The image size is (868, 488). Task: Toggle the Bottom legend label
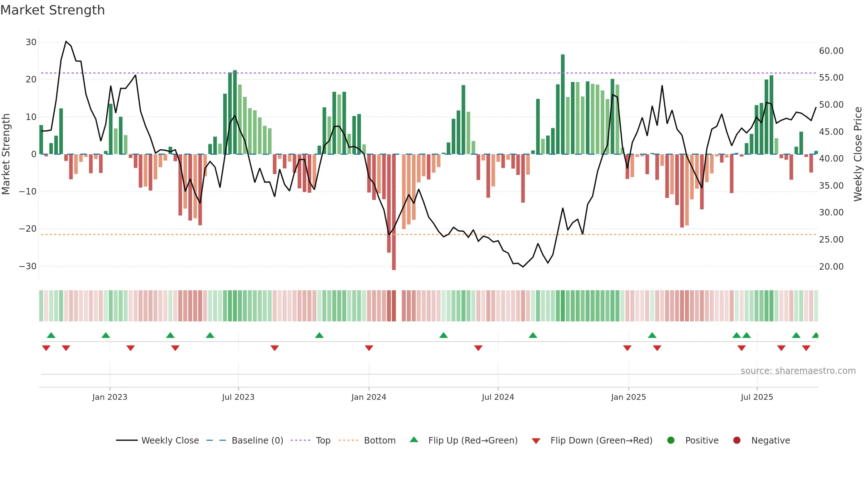click(x=380, y=441)
